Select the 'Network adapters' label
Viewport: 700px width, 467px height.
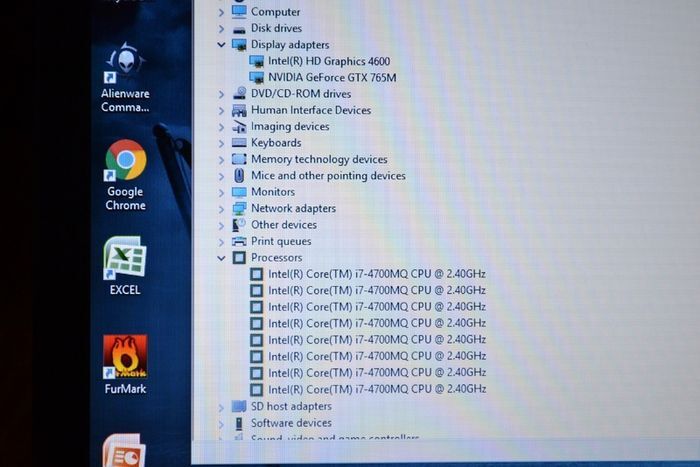(x=293, y=208)
